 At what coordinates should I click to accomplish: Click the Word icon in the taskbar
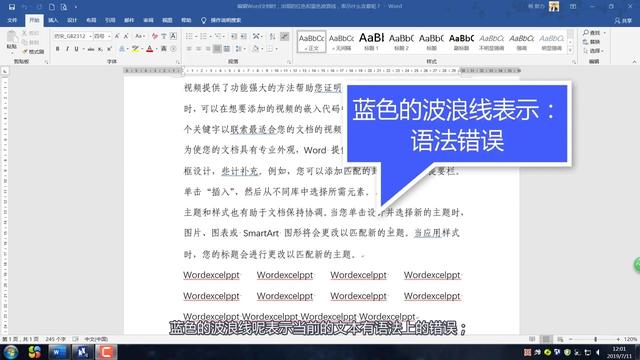coord(58,352)
